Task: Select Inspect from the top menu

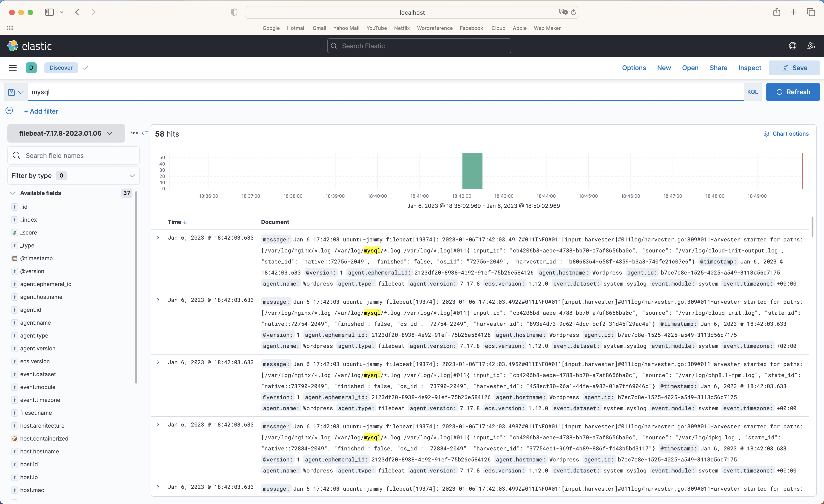Action: [749, 68]
